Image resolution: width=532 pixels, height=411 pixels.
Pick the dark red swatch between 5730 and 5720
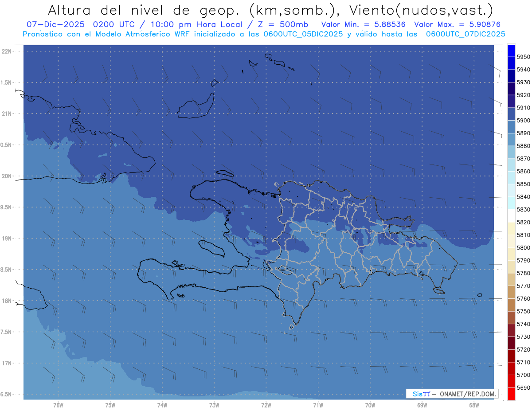pos(511,343)
